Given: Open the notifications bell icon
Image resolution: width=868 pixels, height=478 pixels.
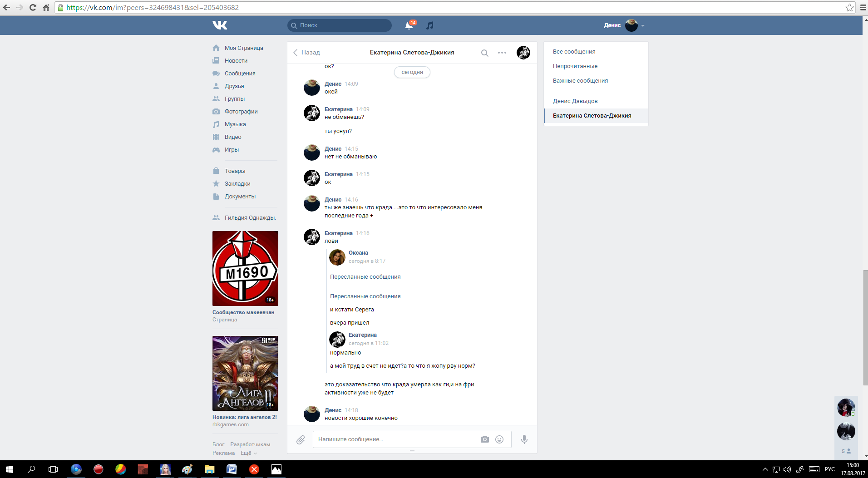Looking at the screenshot, I should click(x=409, y=25).
